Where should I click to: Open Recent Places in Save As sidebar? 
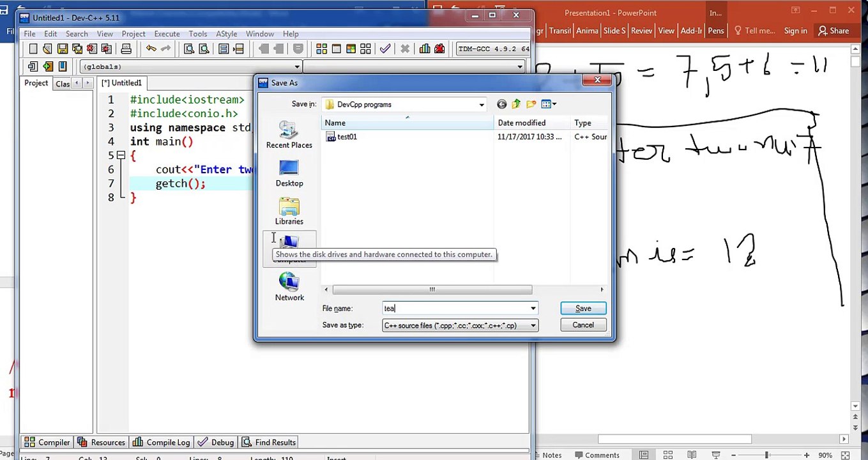tap(289, 135)
